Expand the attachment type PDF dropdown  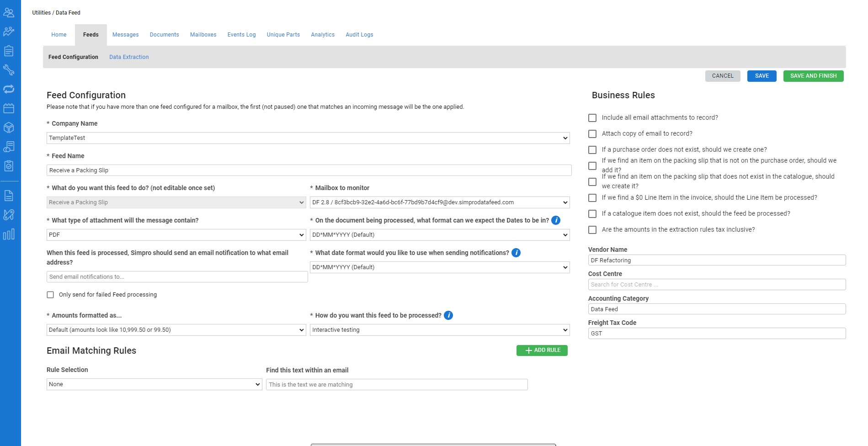click(x=176, y=235)
